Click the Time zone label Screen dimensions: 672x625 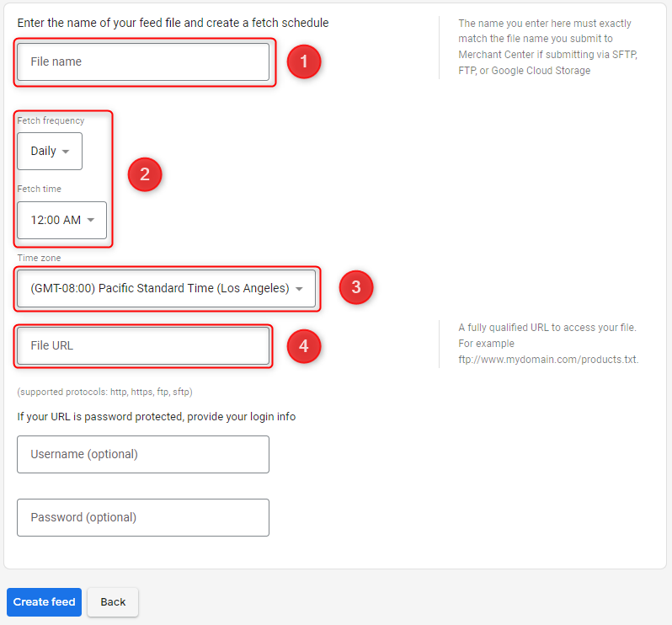tap(39, 258)
